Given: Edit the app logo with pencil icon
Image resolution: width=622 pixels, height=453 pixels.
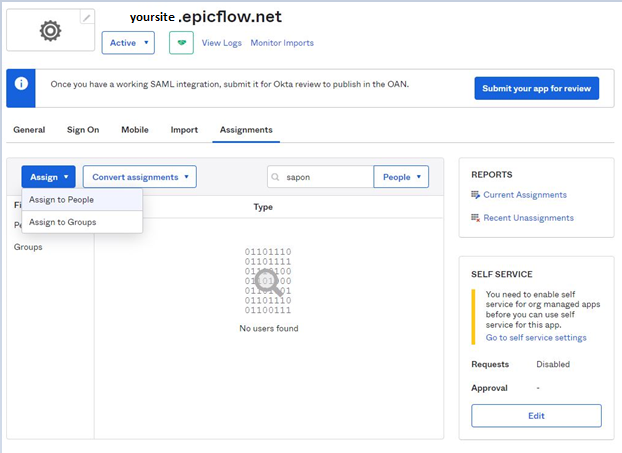Looking at the screenshot, I should coord(87,17).
